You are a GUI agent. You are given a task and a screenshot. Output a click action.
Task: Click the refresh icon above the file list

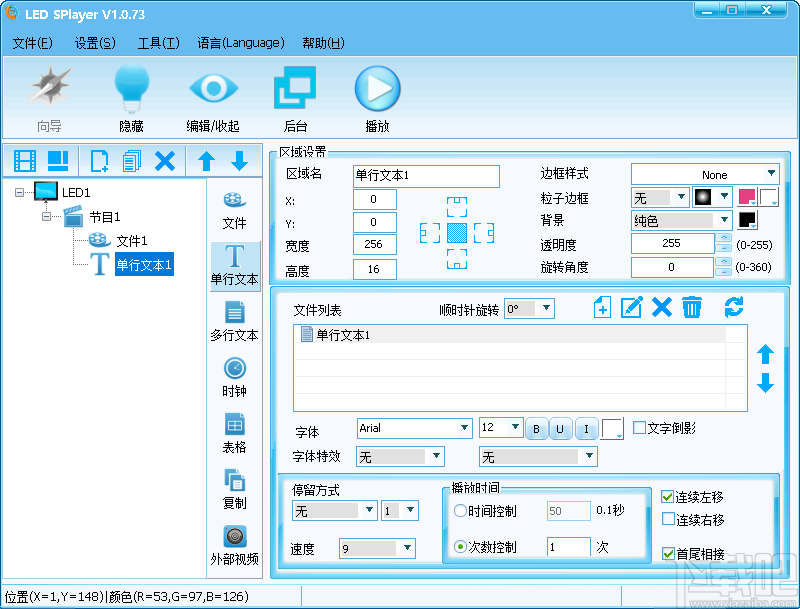pyautogui.click(x=734, y=308)
